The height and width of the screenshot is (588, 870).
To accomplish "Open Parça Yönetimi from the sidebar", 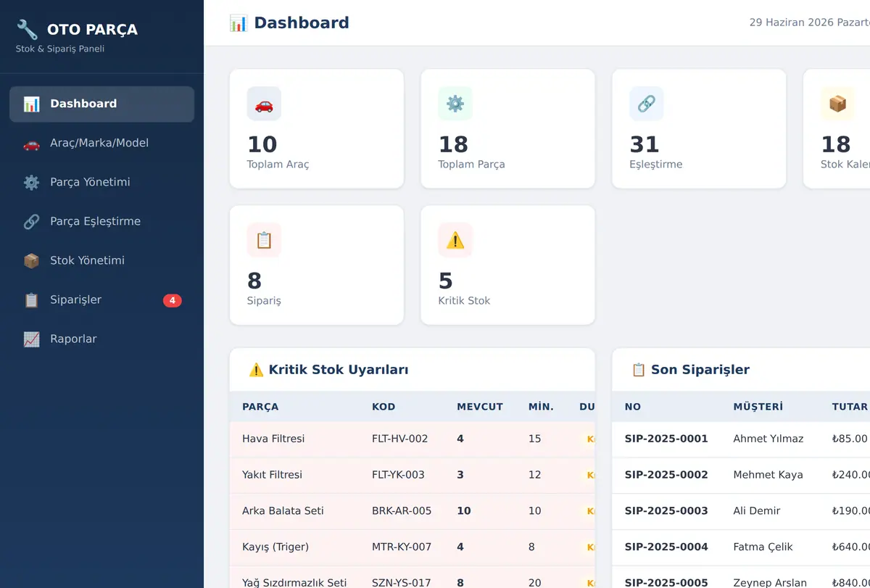I will tap(101, 182).
